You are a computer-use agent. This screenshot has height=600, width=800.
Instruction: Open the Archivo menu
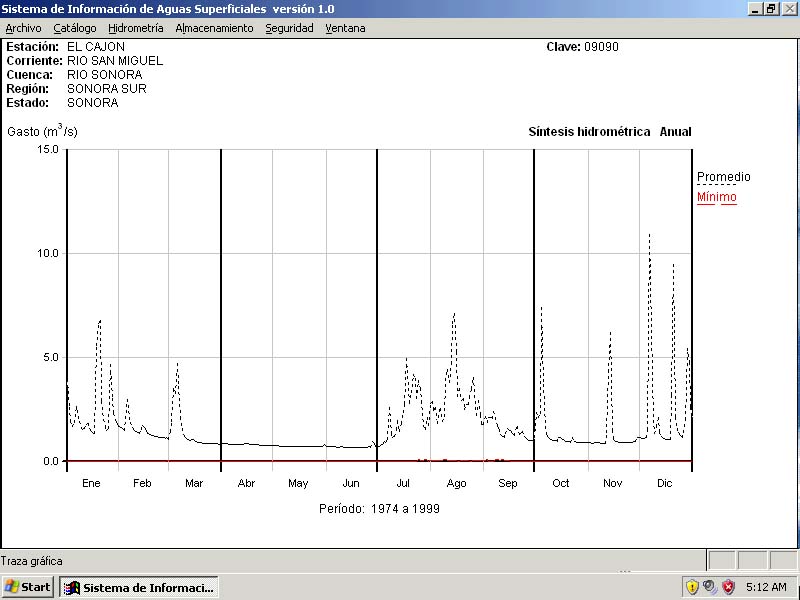pyautogui.click(x=24, y=28)
